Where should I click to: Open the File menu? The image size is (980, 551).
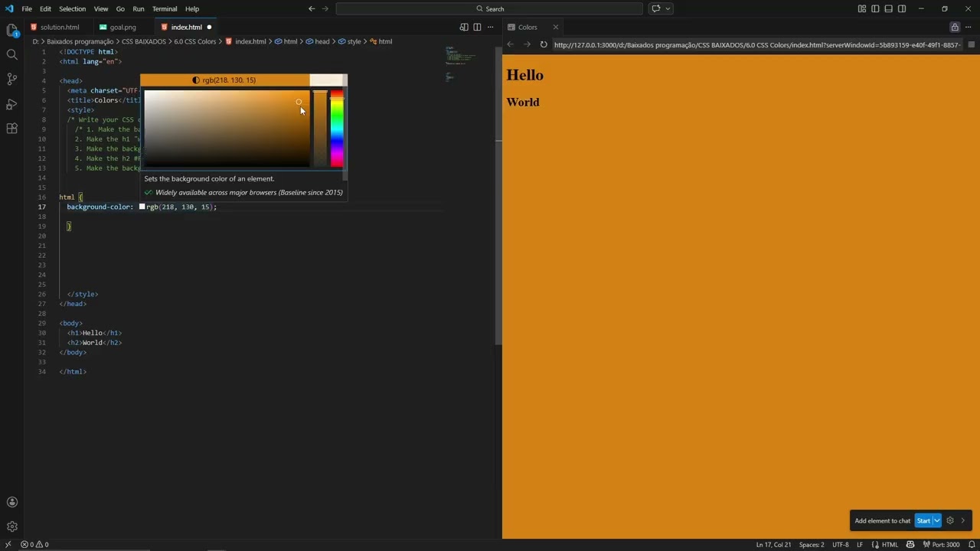point(27,9)
